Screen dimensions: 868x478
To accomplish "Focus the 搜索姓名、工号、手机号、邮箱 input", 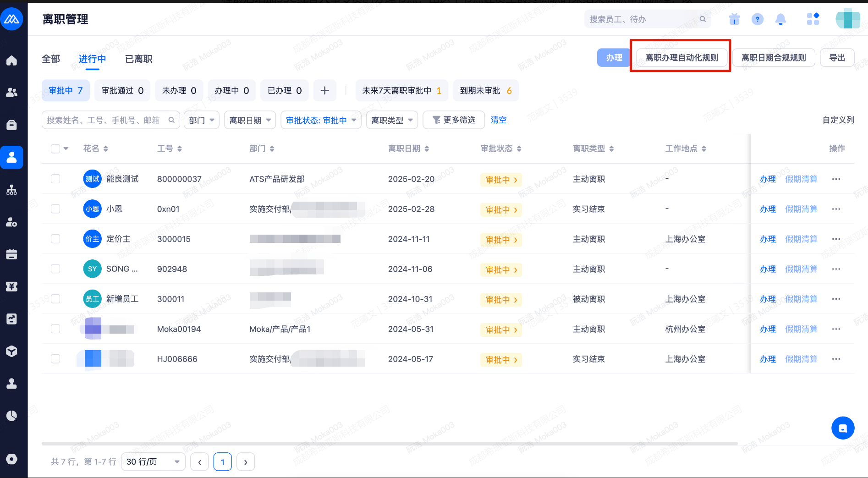I will pos(110,120).
